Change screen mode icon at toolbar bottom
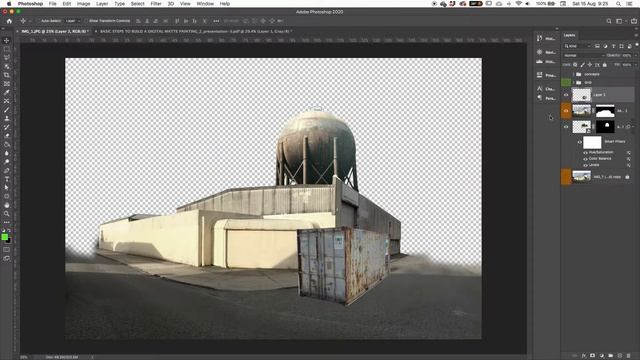This screenshot has width=640, height=360. pos(7,258)
